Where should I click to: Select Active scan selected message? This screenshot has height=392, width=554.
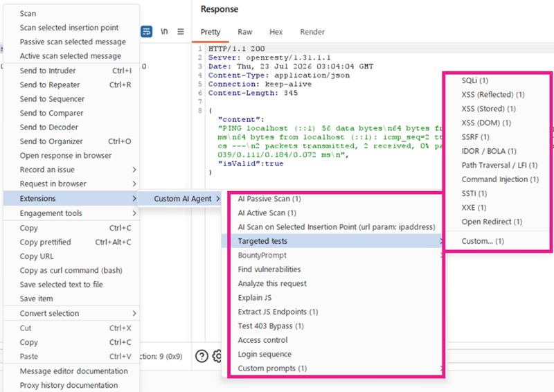pos(71,56)
